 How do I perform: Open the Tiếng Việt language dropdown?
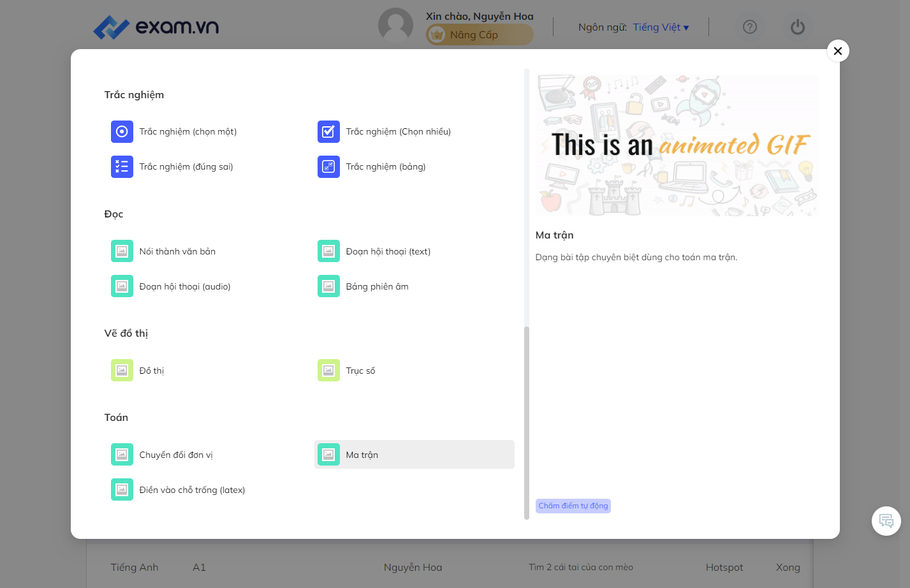click(x=661, y=27)
